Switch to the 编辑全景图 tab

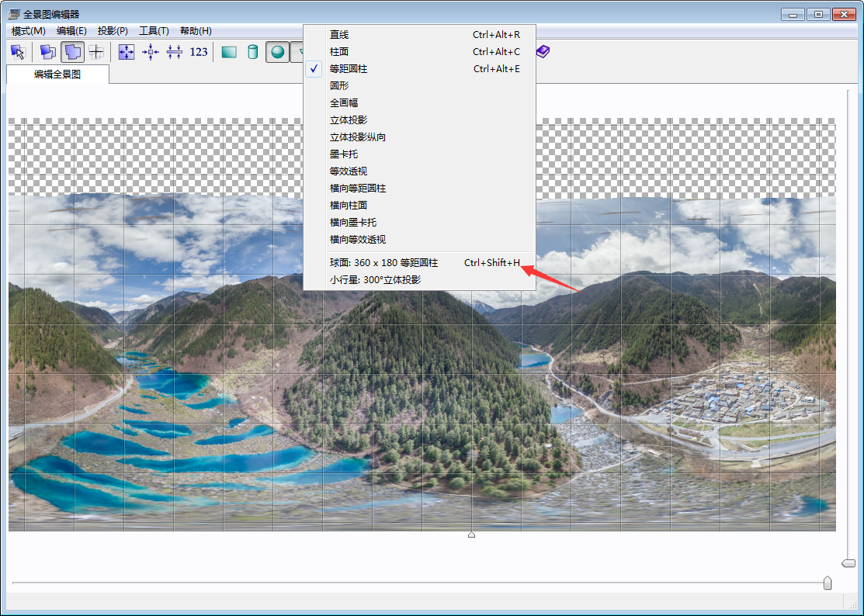tap(57, 74)
